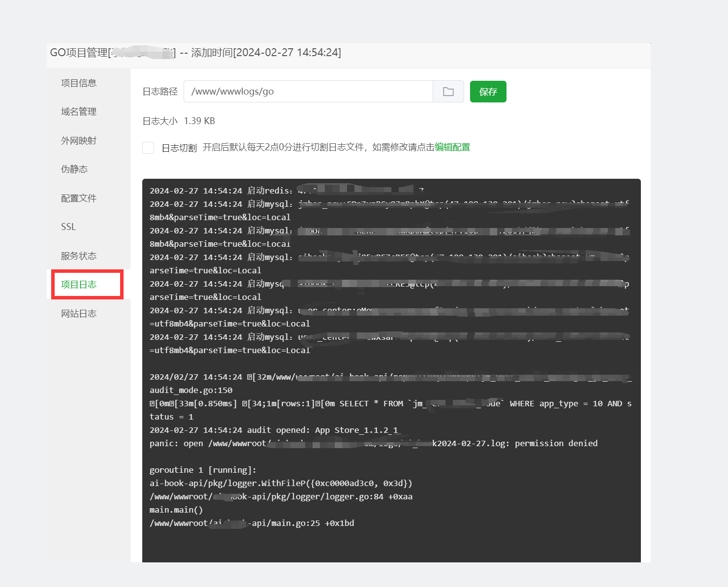Click the 'panic: open' permission denied line

point(374,443)
